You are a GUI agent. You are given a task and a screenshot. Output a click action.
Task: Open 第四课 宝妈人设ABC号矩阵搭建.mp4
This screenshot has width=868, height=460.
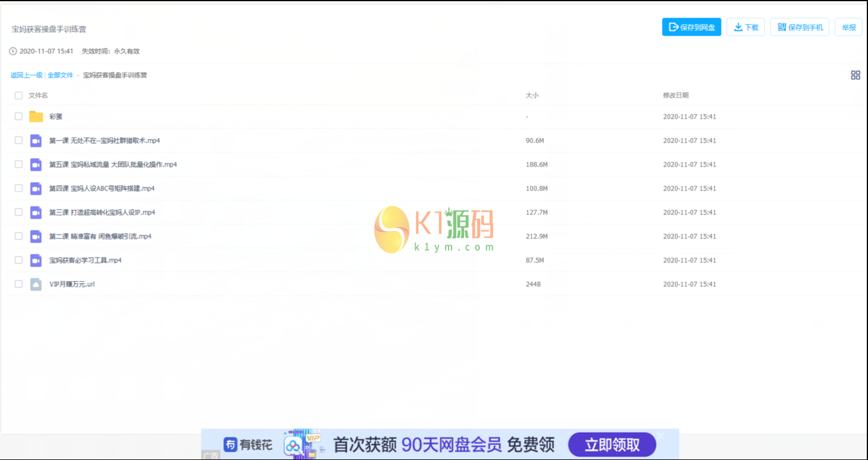(102, 188)
